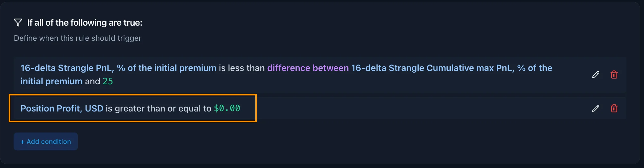The width and height of the screenshot is (644, 168).
Task: Click the word "and" before 25
Action: tap(93, 81)
